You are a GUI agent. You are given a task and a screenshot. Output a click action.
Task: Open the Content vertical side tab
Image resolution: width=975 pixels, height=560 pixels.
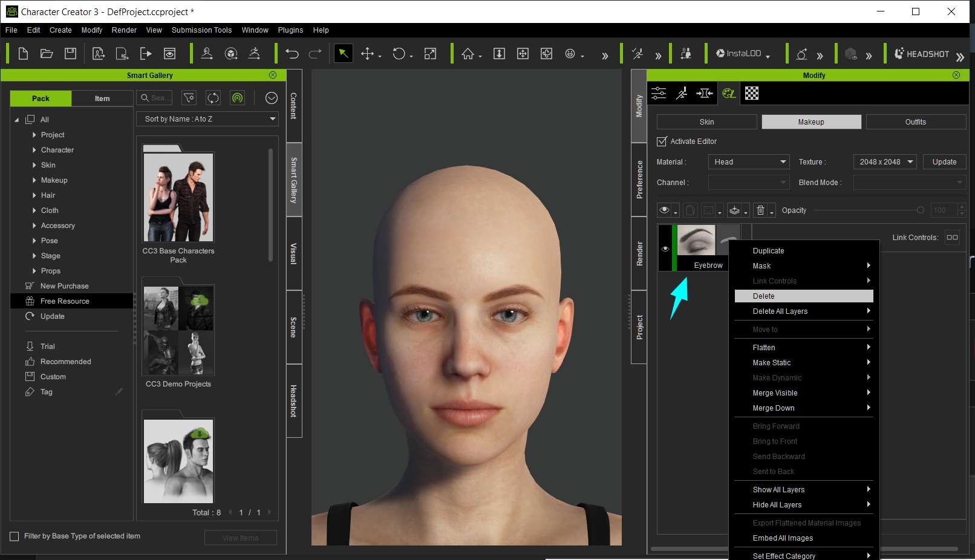click(294, 106)
